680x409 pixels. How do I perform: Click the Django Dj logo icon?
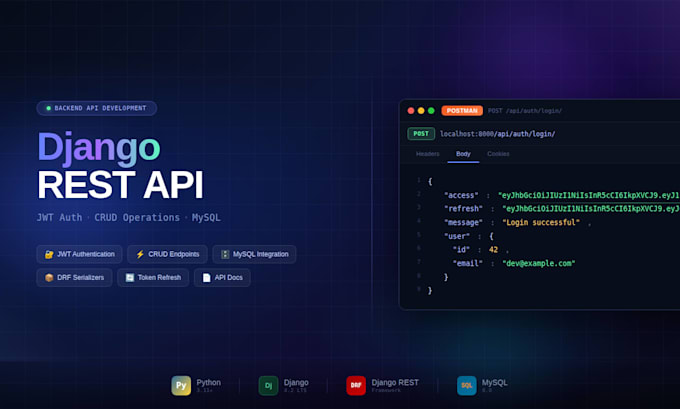tap(268, 386)
